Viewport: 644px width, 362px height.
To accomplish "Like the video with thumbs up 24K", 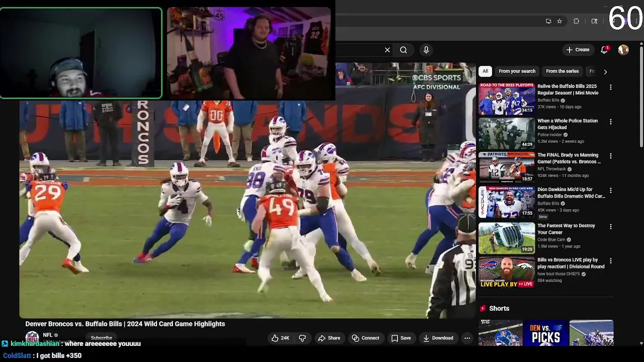I will click(x=280, y=338).
